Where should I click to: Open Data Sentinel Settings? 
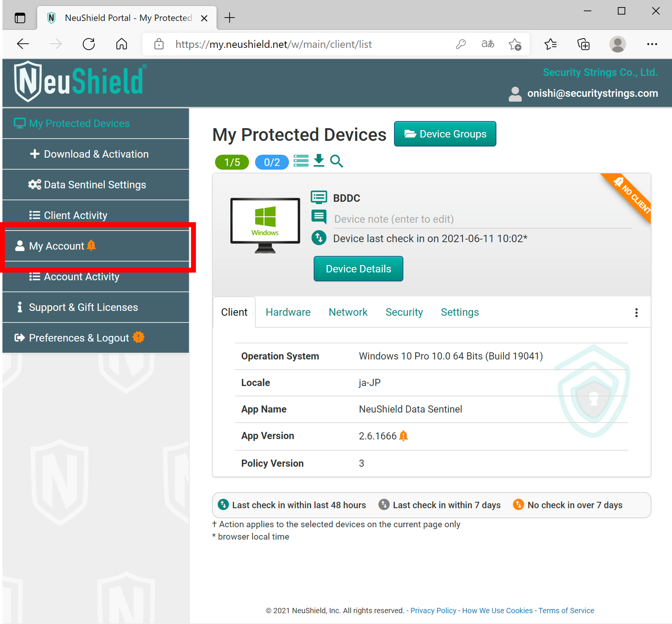point(96,185)
